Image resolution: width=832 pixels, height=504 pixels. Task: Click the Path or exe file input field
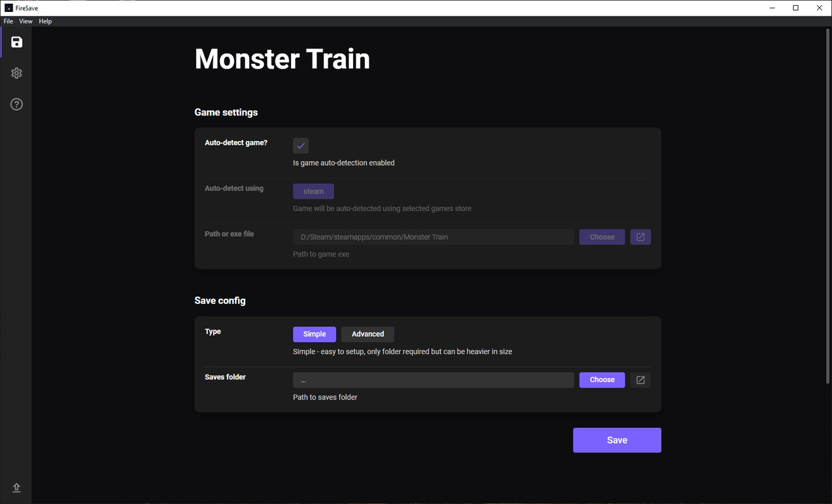pos(434,237)
